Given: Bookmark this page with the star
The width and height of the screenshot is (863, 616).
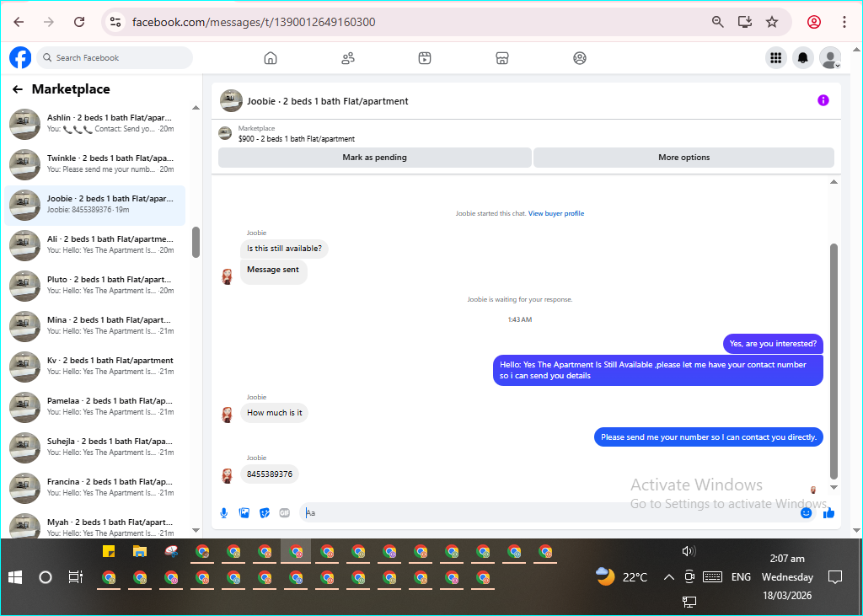Looking at the screenshot, I should pos(772,22).
